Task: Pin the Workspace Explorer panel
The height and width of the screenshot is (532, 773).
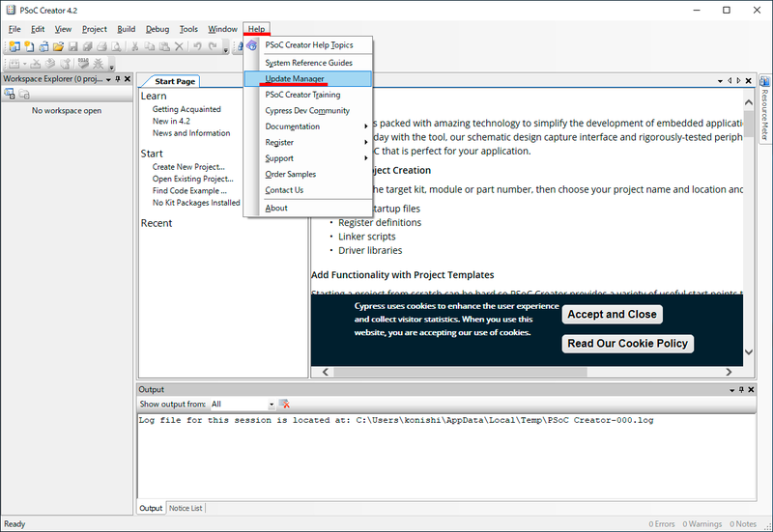Action: pyautogui.click(x=118, y=79)
